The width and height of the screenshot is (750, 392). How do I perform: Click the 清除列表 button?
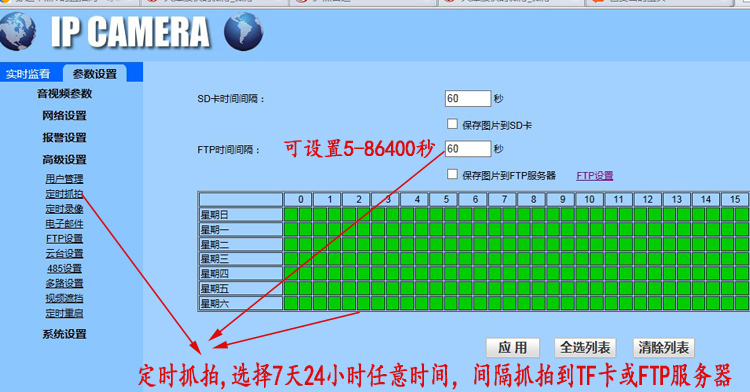[x=663, y=348]
